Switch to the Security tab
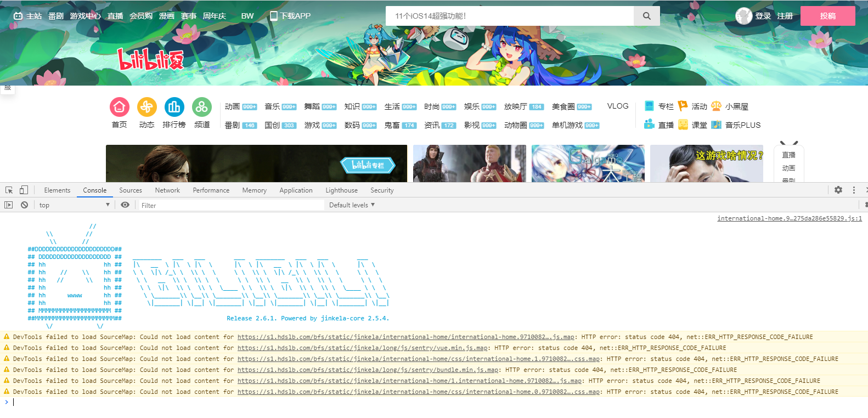 click(382, 190)
